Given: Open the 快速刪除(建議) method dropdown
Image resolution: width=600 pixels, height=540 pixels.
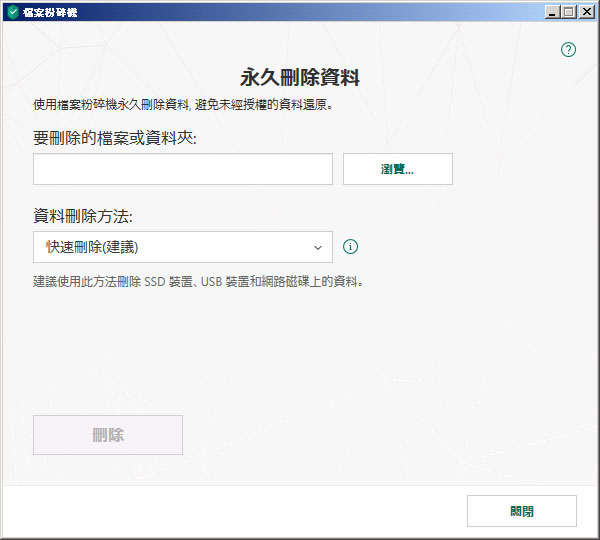Looking at the screenshot, I should [183, 247].
